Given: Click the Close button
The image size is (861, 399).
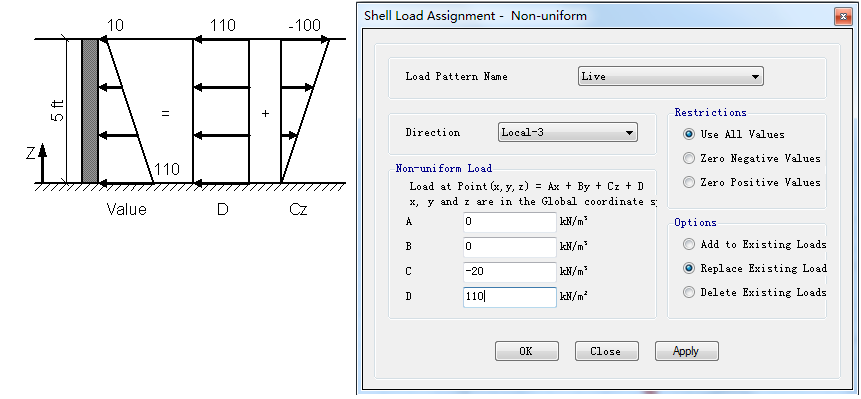Looking at the screenshot, I should pos(607,351).
